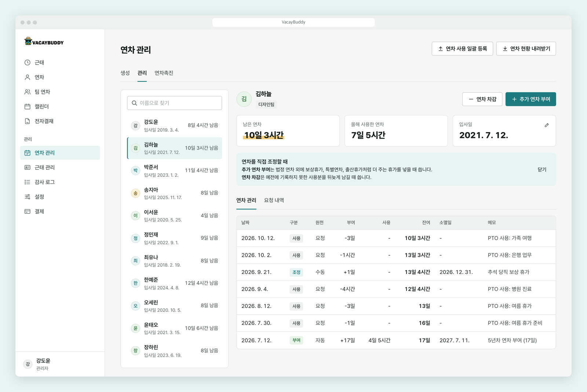Select employee 장하린 in the list

coord(175,351)
